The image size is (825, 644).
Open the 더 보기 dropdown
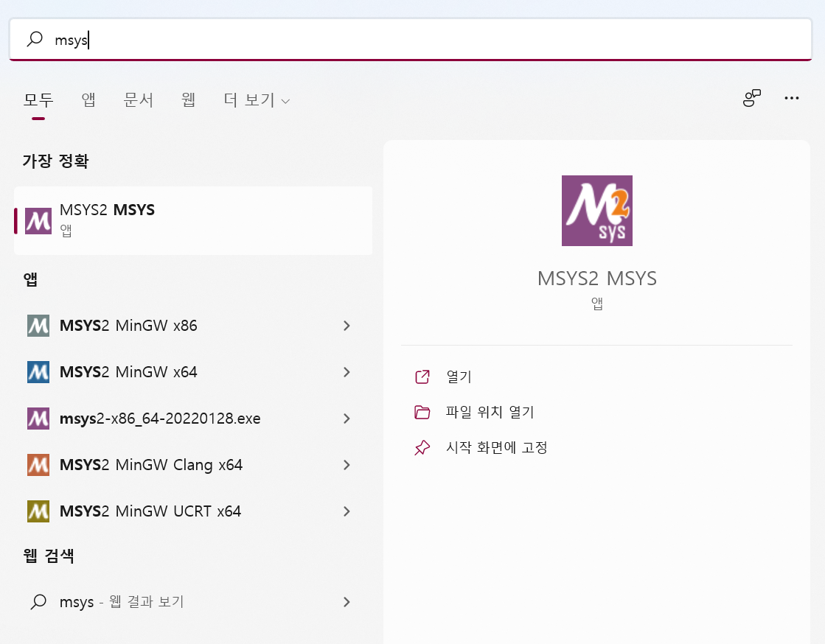257,100
